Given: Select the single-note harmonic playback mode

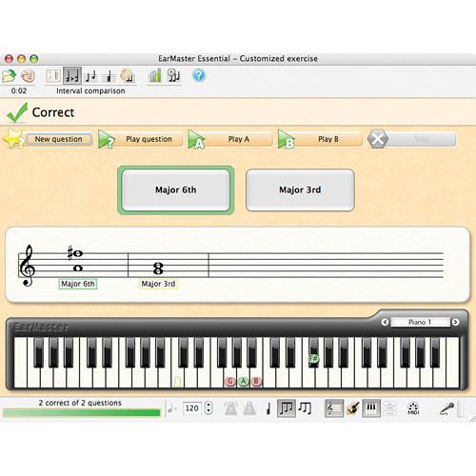Looking at the screenshot, I should coord(268,408).
